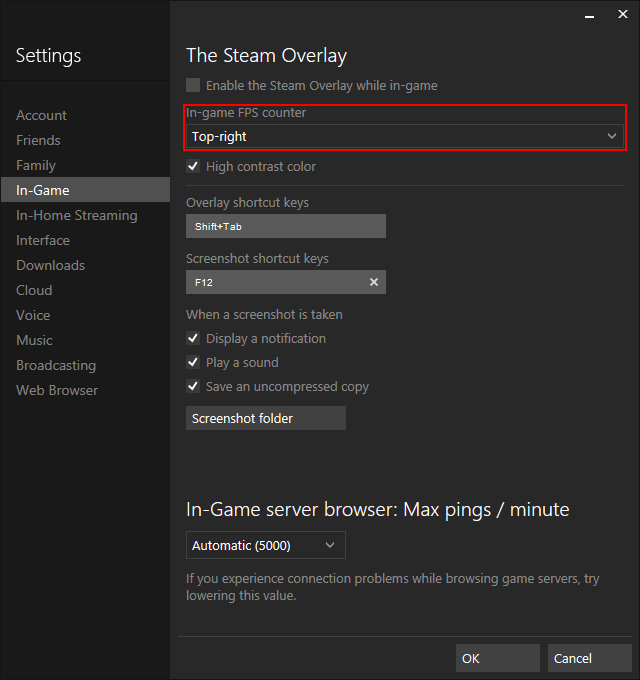Cancel the settings changes
Image resolution: width=640 pixels, height=680 pixels.
(x=589, y=658)
